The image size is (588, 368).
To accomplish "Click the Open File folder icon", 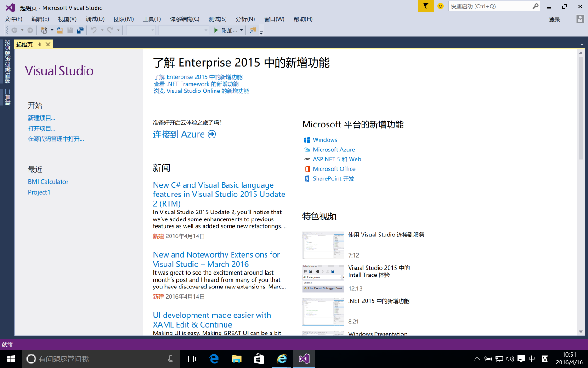I will point(60,30).
